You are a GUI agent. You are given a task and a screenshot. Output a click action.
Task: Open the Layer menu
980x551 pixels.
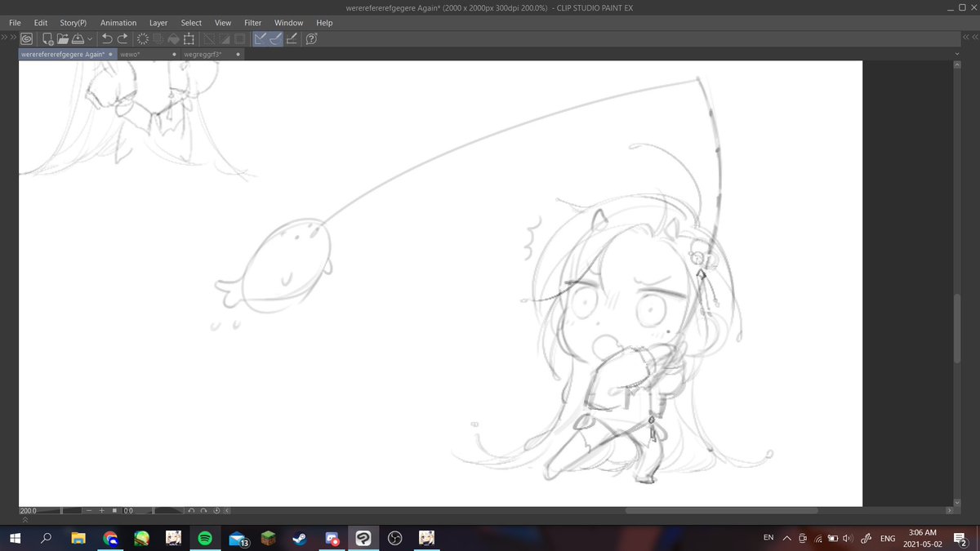pyautogui.click(x=158, y=23)
